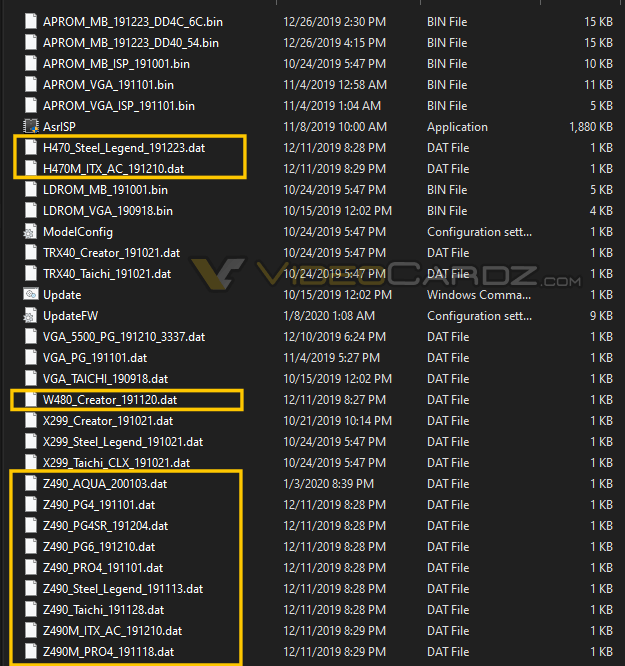Click the file icon of APROM_MB_191223_DD40_54.bin
This screenshot has width=625, height=666.
click(x=31, y=42)
